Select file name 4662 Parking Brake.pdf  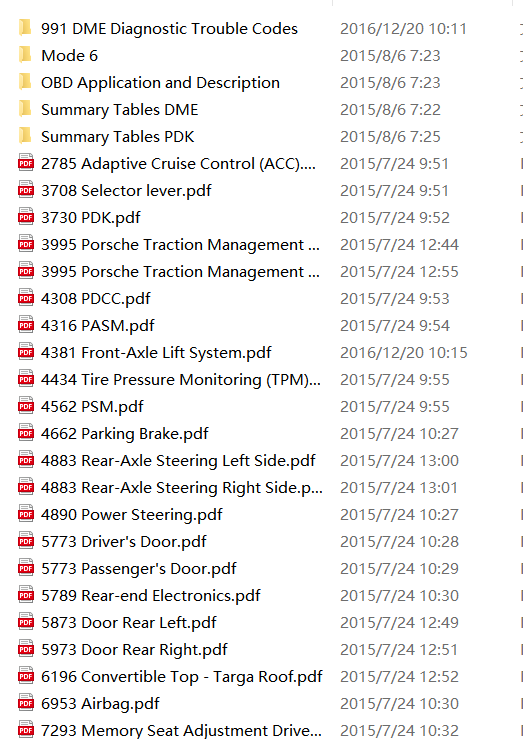coord(125,434)
